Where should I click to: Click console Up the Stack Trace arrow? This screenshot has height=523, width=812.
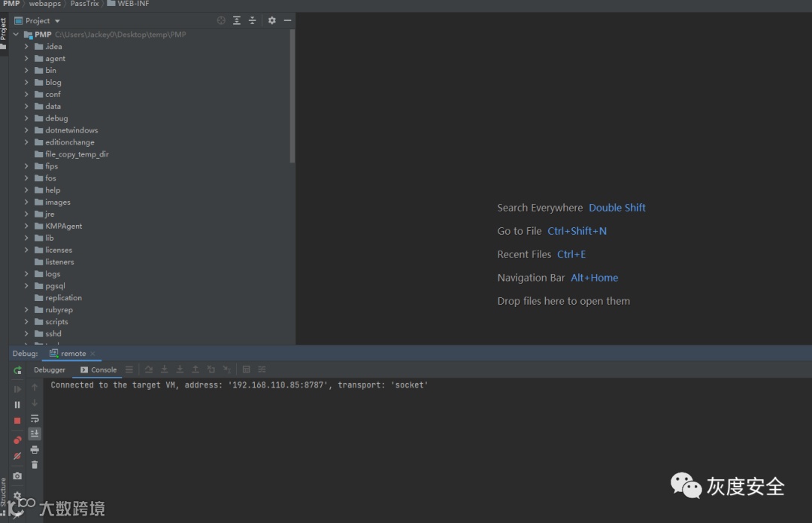point(35,387)
